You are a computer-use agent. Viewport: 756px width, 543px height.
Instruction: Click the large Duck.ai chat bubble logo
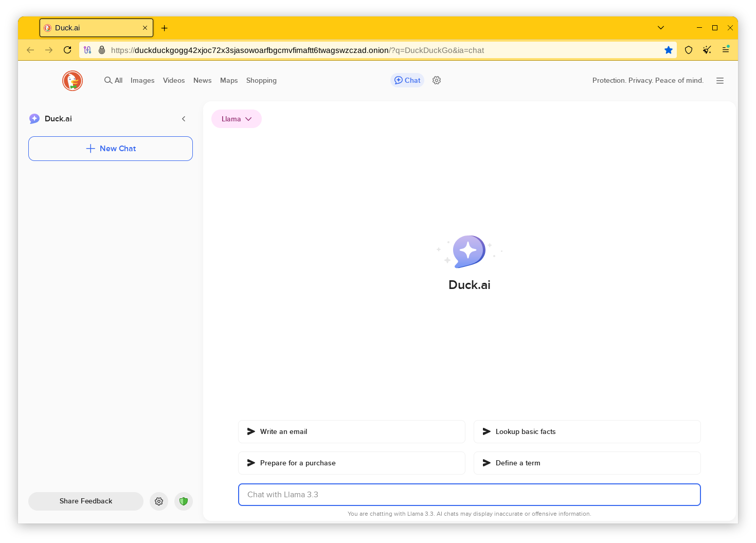469,251
